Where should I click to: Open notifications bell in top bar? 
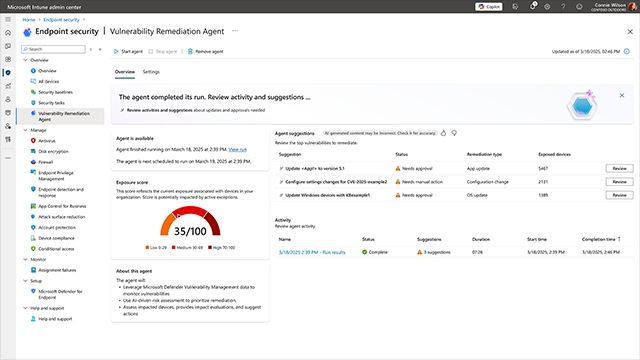(533, 6)
